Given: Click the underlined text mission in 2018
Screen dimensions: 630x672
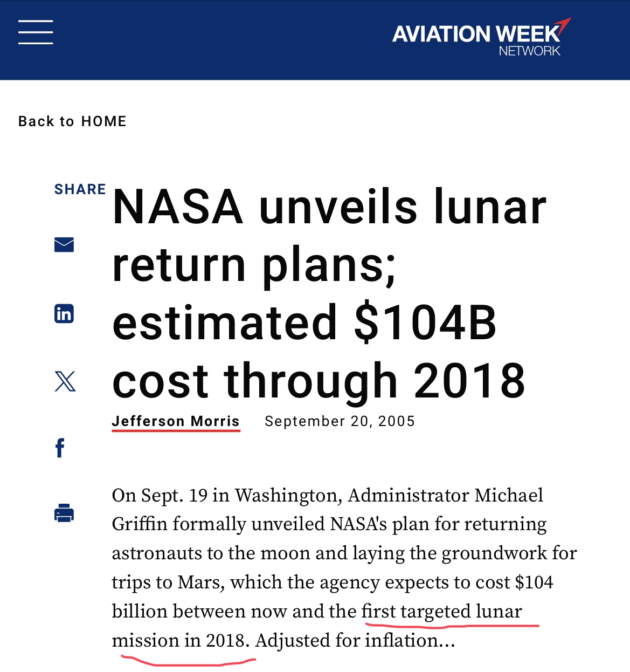Looking at the screenshot, I should click(x=181, y=640).
